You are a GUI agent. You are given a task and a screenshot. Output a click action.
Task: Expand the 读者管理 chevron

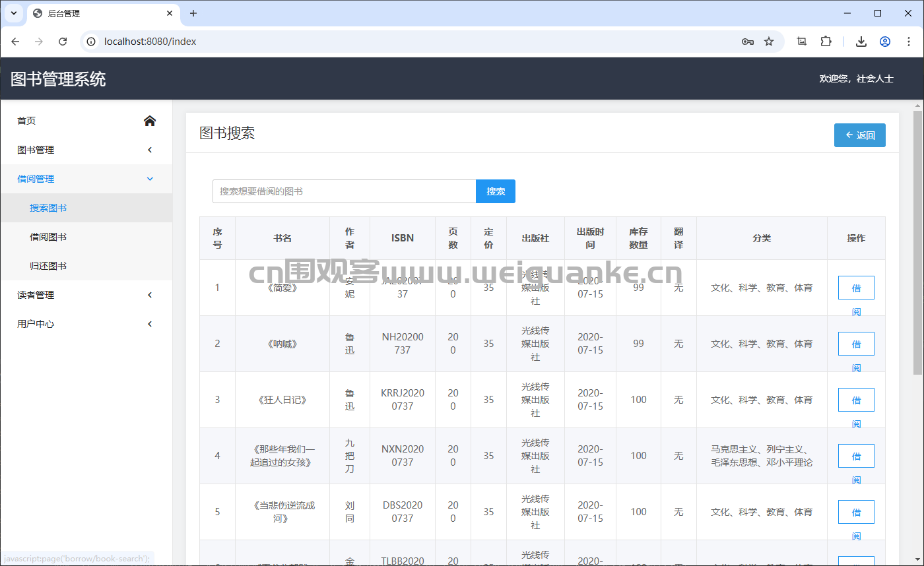pyautogui.click(x=150, y=295)
